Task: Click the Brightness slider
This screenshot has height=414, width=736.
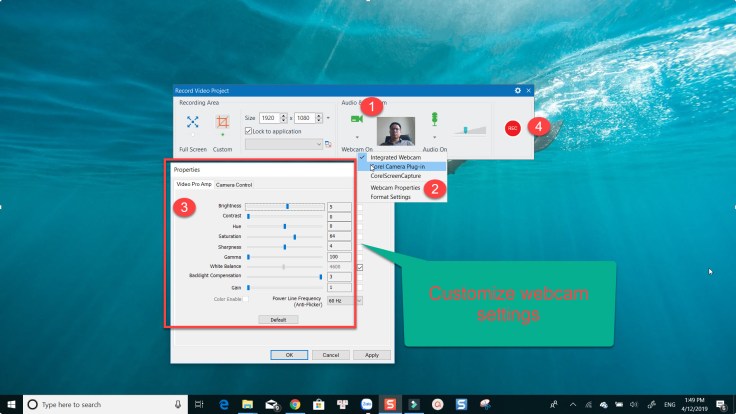Action: click(284, 207)
